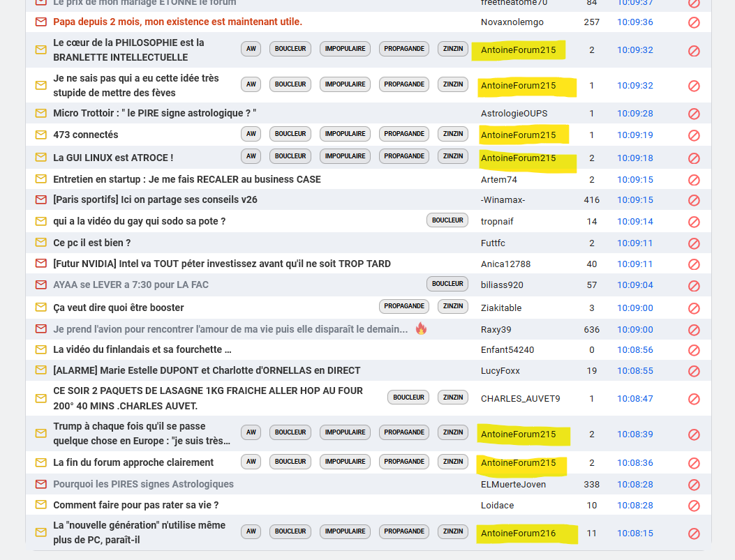Image resolution: width=735 pixels, height=560 pixels.
Task: Select the PROPAGANDE tag on the Ziakitable topic
Action: tap(404, 306)
